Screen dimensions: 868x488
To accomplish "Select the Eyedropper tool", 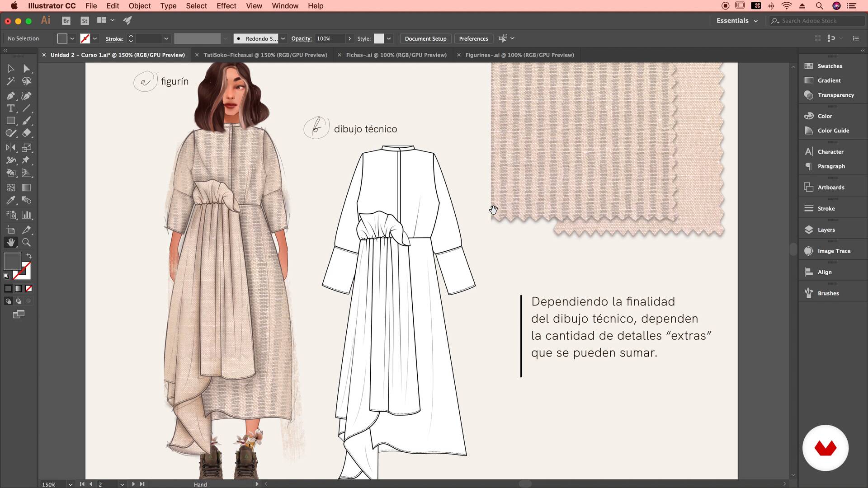I will click(x=11, y=201).
